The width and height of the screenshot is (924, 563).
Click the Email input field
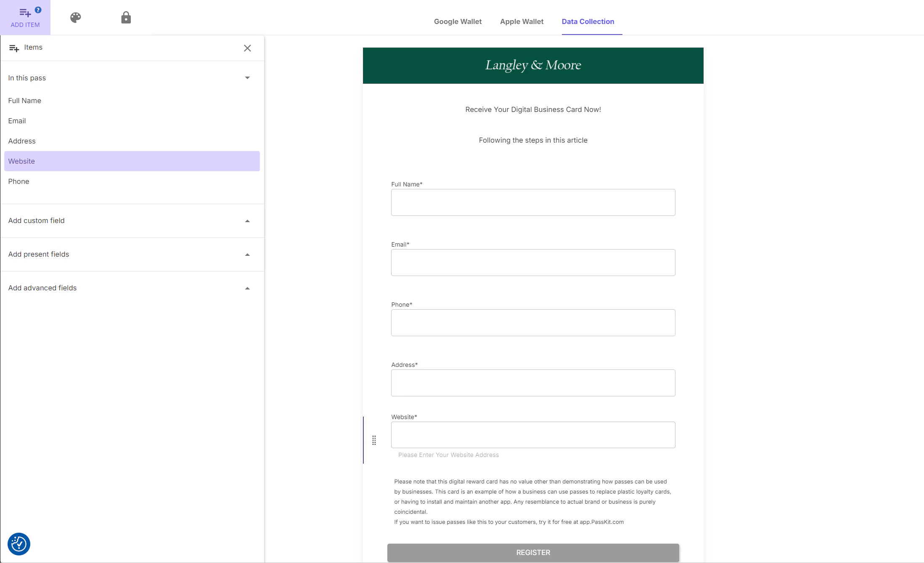point(533,263)
